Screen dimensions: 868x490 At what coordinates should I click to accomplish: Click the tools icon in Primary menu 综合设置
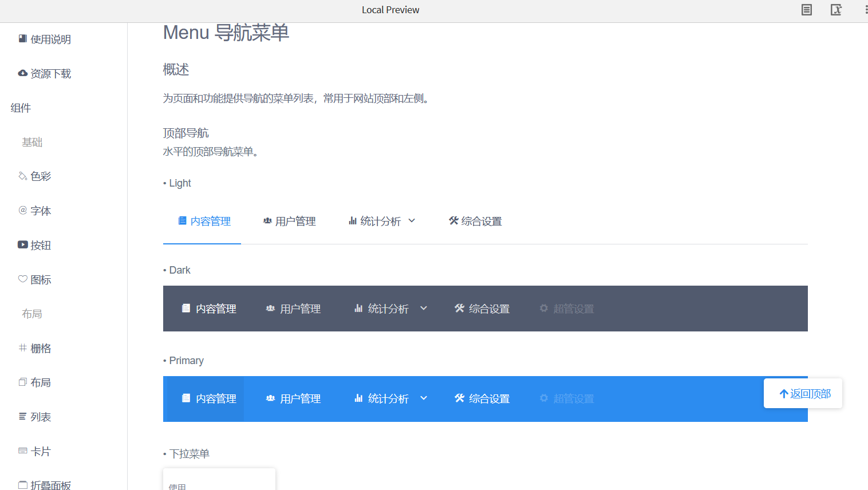pyautogui.click(x=459, y=398)
